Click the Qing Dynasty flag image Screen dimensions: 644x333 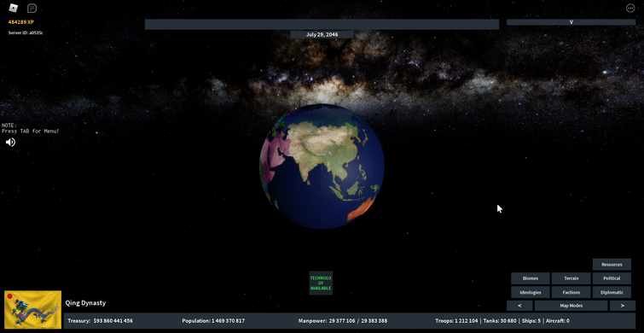click(33, 310)
